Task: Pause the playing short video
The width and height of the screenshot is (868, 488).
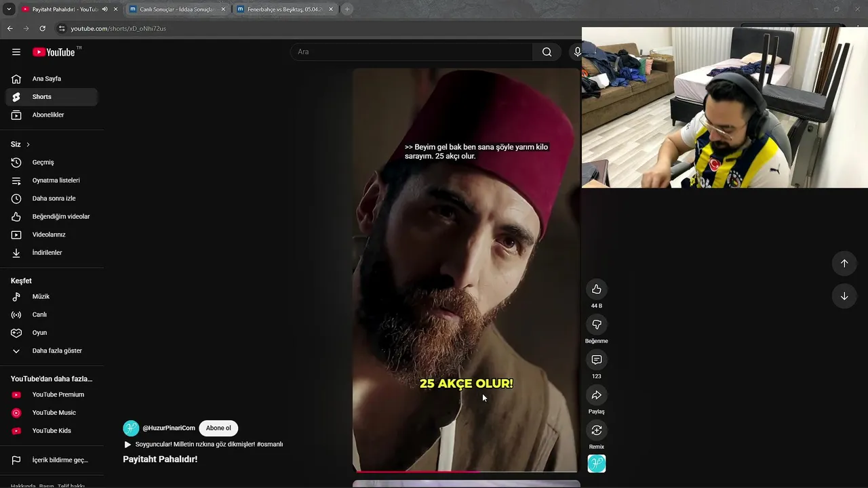Action: point(466,270)
